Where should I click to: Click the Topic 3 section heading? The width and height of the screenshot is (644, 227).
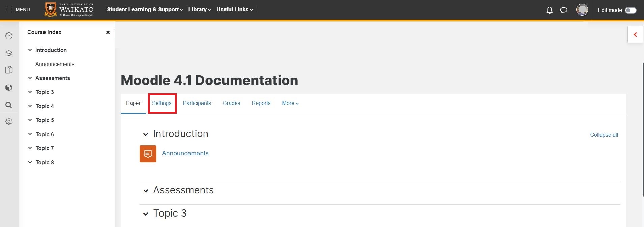click(x=170, y=213)
